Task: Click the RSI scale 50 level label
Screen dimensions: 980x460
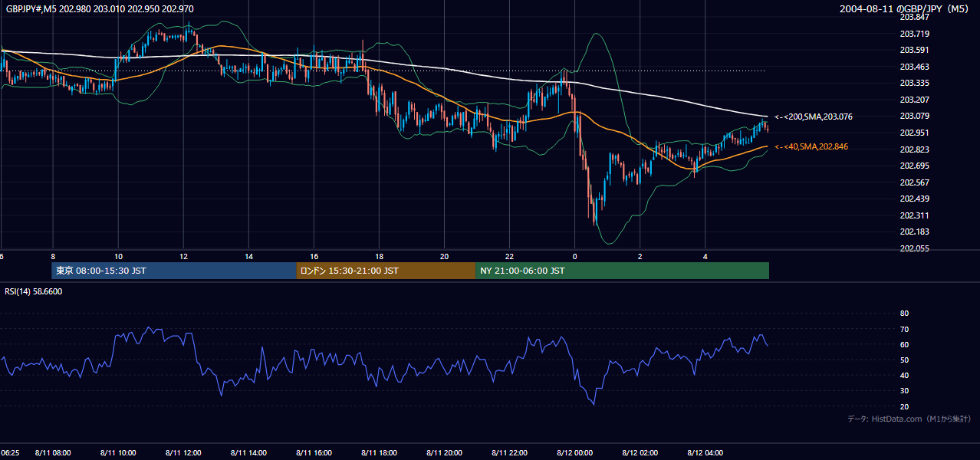Action: click(904, 360)
